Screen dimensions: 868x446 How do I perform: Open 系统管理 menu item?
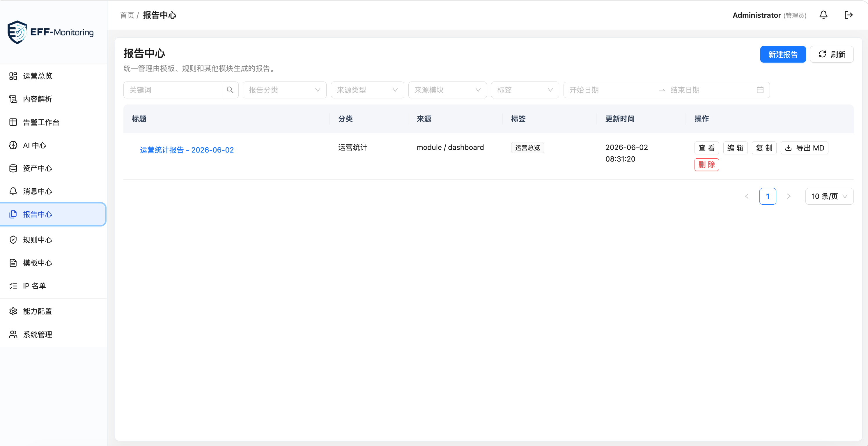53,334
